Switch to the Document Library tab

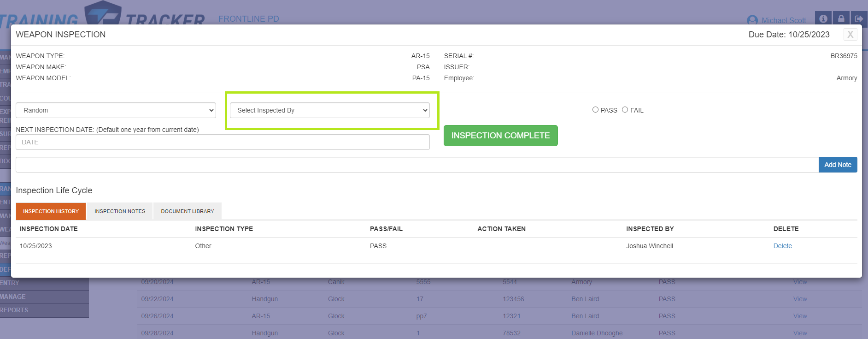point(188,211)
